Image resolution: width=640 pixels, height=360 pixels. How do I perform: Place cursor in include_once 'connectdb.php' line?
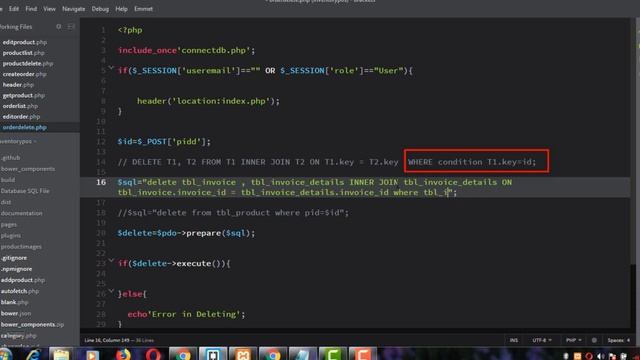pyautogui.click(x=186, y=50)
